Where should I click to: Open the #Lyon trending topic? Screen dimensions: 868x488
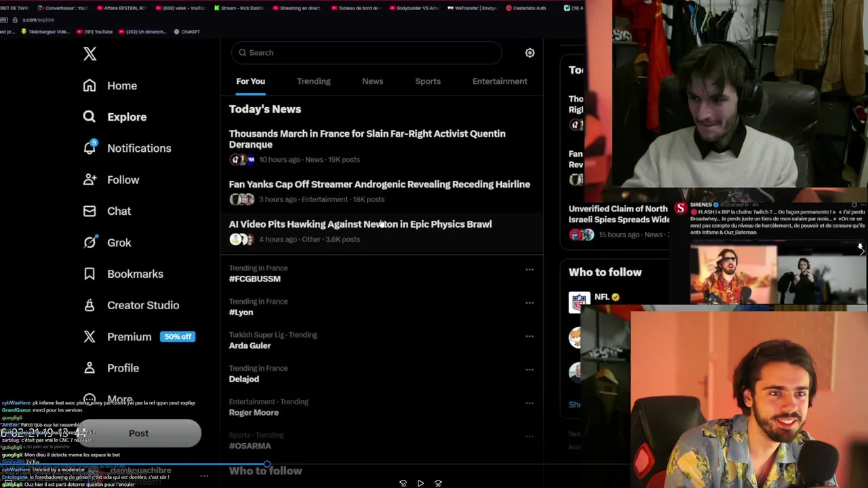tap(241, 312)
